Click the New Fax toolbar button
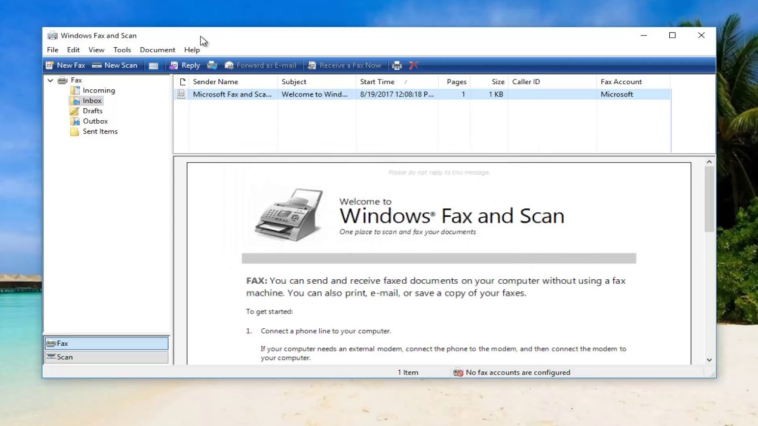758x426 pixels. click(x=65, y=65)
